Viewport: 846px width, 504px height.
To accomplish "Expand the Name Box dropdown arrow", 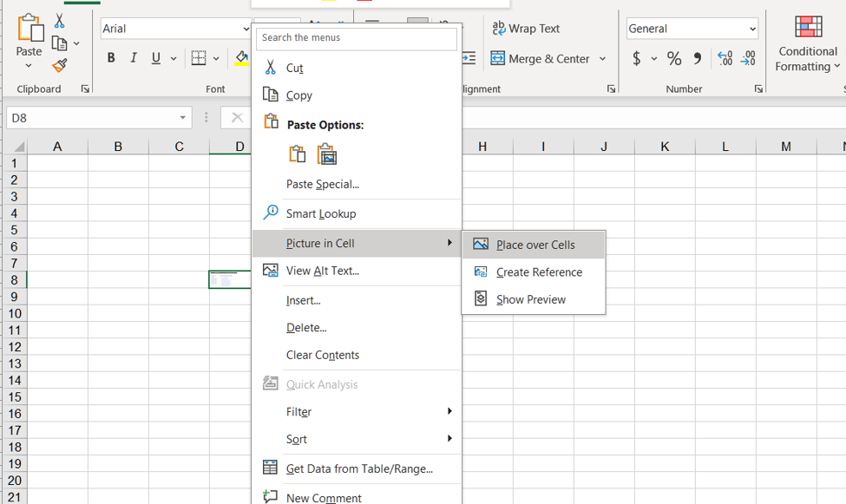I will coord(182,118).
